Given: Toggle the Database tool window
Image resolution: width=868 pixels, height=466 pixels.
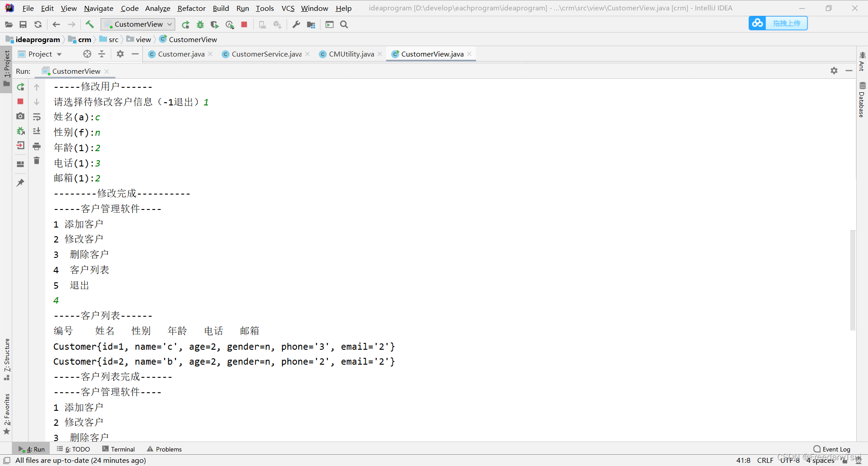Looking at the screenshot, I should [x=862, y=100].
